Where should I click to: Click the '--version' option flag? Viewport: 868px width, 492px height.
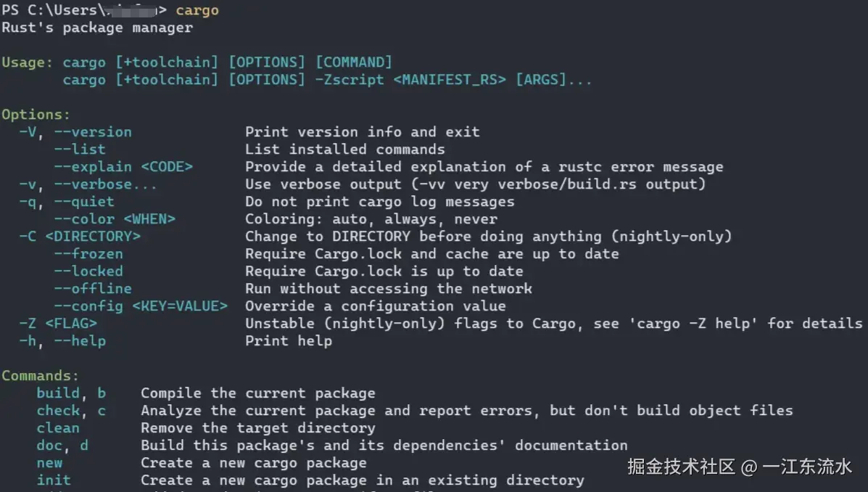pos(93,132)
